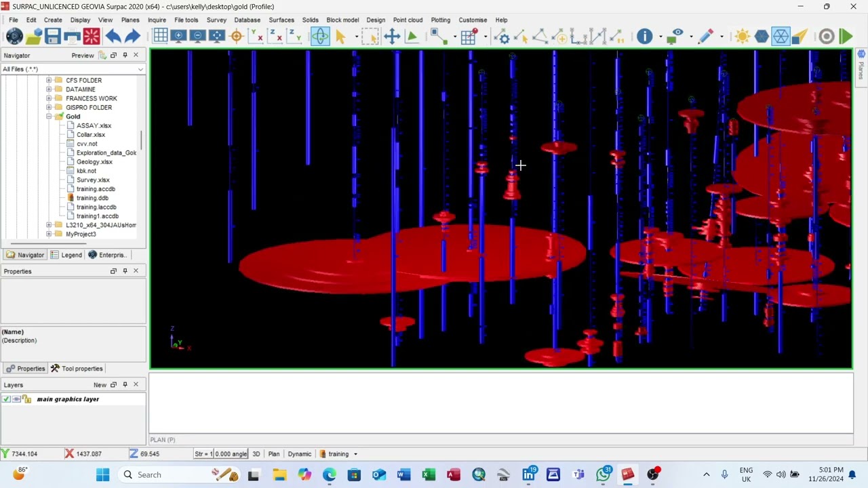Toggle the Dynamic status bar mode
This screenshot has width=868, height=488.
[x=299, y=454]
